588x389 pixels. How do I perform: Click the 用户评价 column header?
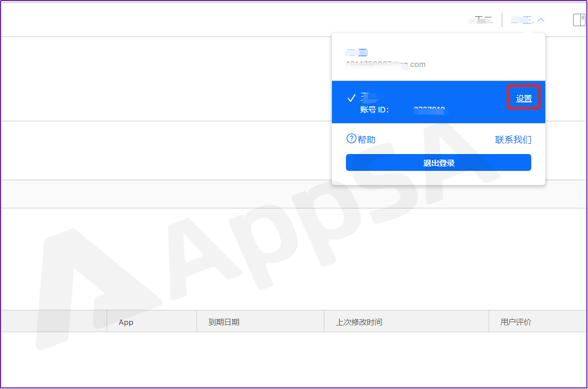538,322
